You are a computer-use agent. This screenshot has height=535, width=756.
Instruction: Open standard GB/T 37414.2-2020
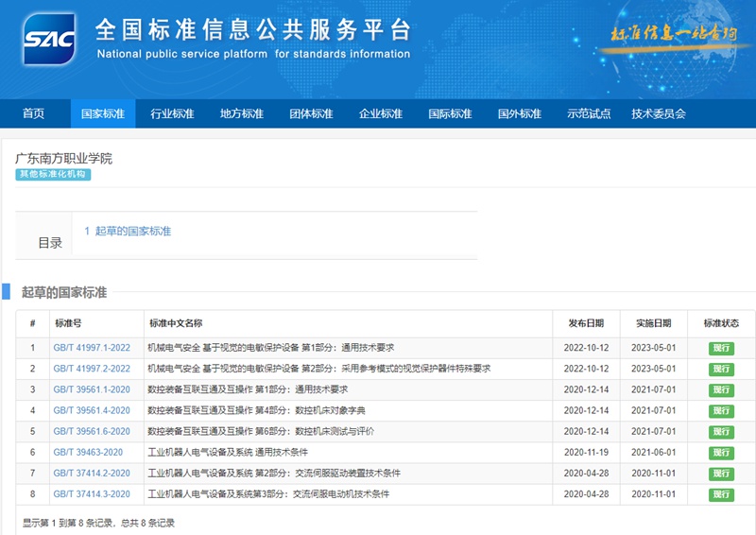[92, 474]
